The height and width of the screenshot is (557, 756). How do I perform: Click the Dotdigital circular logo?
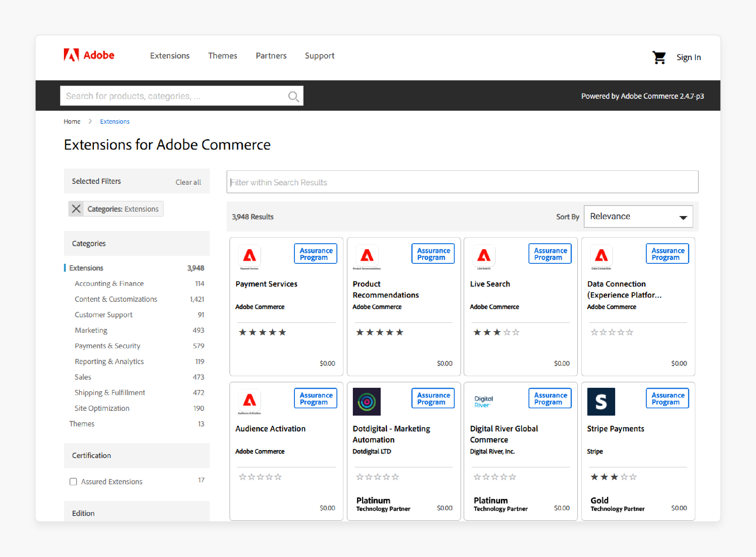point(367,402)
